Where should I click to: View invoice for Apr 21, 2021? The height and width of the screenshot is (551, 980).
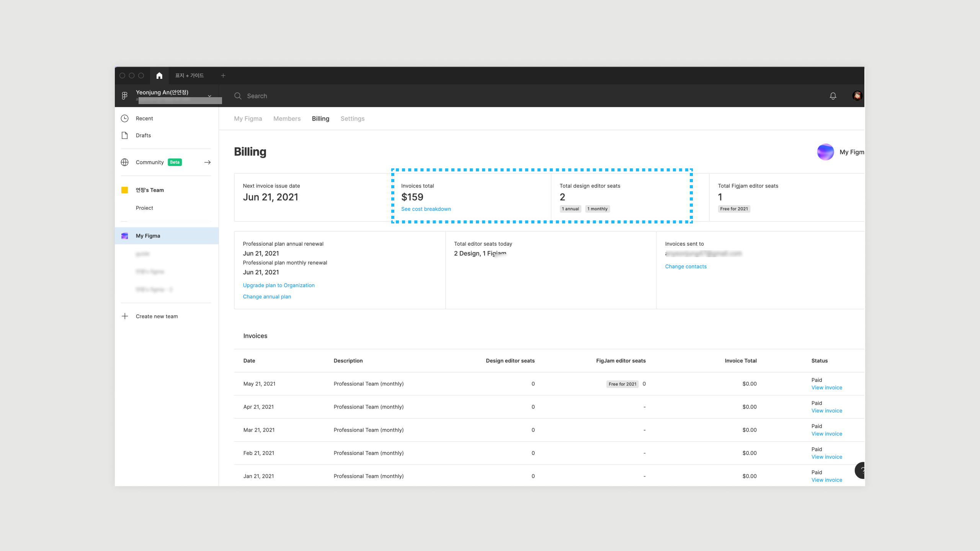[x=827, y=411]
